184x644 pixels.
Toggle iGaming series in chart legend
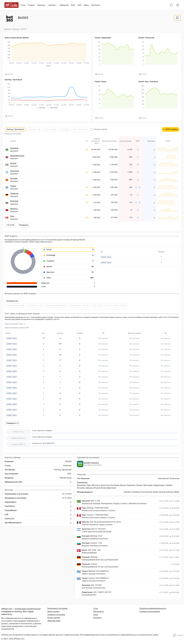(x=41, y=108)
